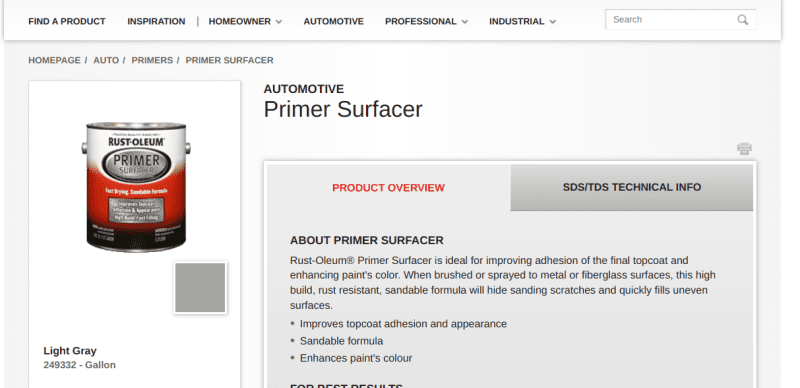Open the Primers breadcrumb link
800x388 pixels.
point(152,60)
